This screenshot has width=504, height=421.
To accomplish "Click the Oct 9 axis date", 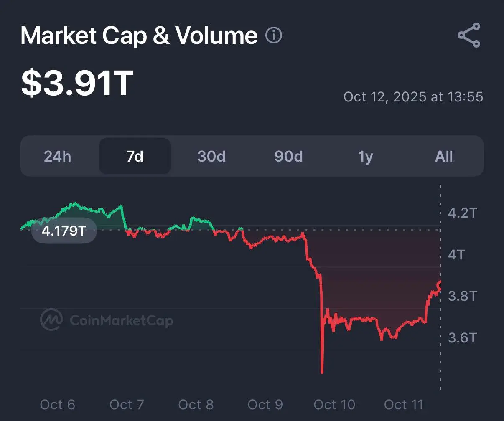I will click(265, 404).
